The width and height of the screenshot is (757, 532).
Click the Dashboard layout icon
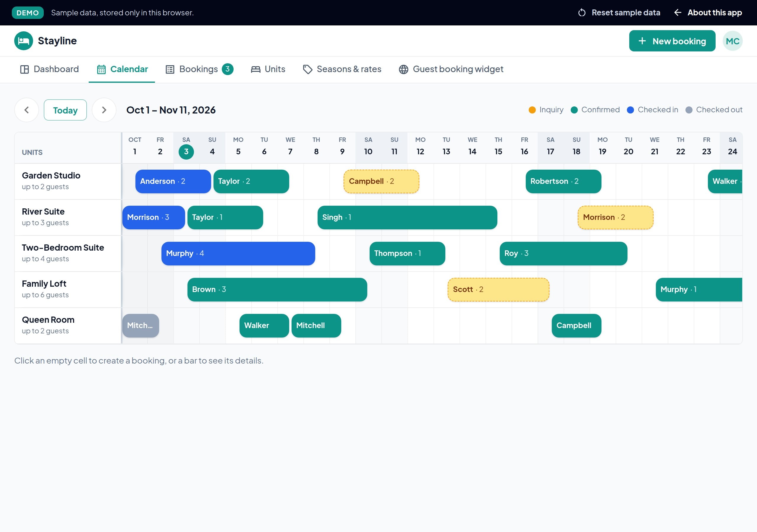[x=25, y=69]
